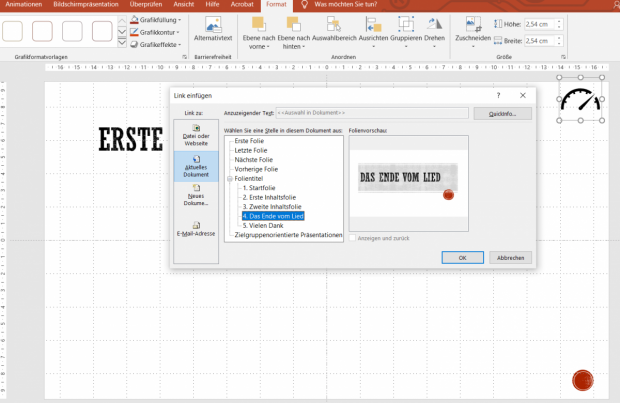This screenshot has width=620, height=403.
Task: Toggle 'Anzeigen und zurück' checkbox
Action: click(x=352, y=236)
